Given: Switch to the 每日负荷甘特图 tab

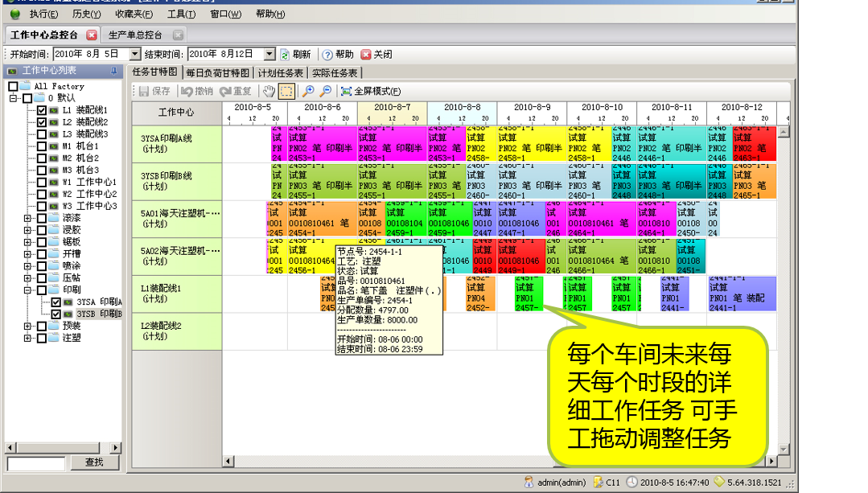Looking at the screenshot, I should click(217, 73).
